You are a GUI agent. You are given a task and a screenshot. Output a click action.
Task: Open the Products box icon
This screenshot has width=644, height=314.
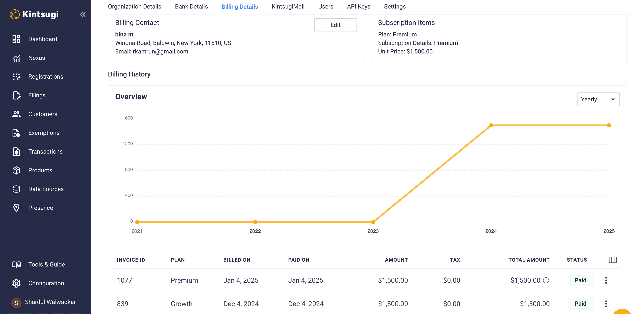point(16,170)
